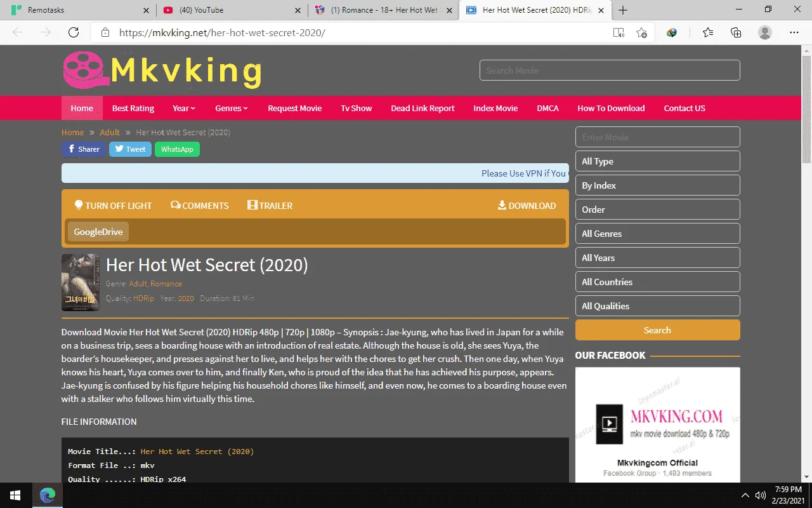Show hidden tray icons with chevron
Viewport: 812px width, 508px height.
(x=745, y=495)
